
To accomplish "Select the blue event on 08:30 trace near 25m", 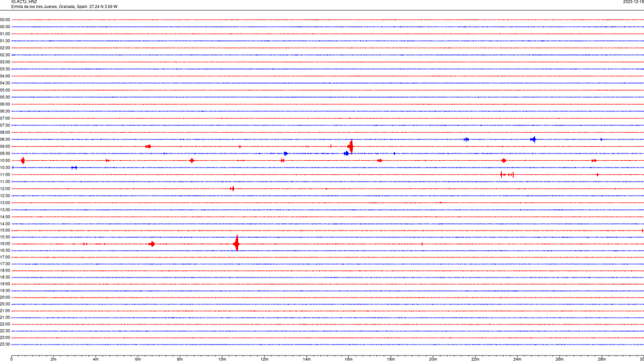I will (533, 139).
